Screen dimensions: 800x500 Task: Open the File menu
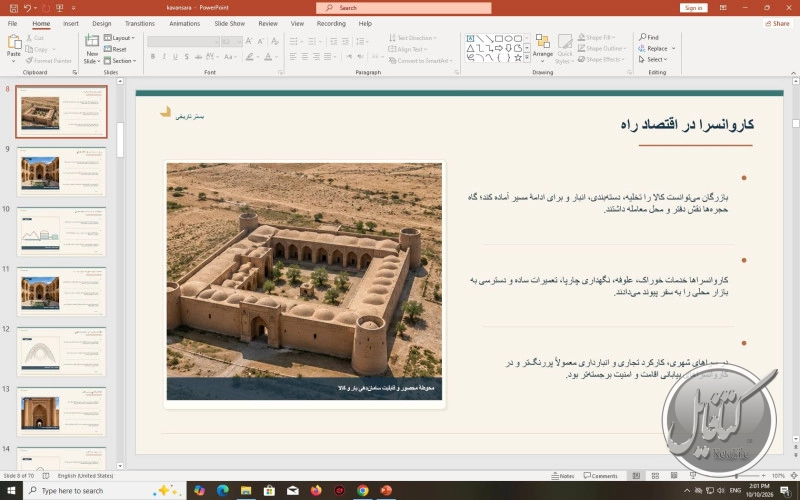(x=12, y=23)
